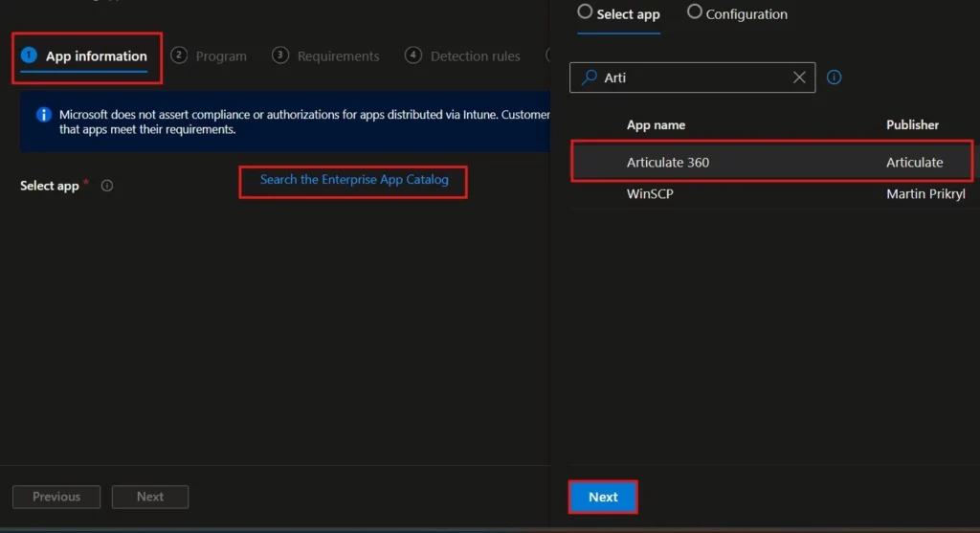Open the Detection rules step tab
The width and height of the screenshot is (980, 533).
point(462,56)
